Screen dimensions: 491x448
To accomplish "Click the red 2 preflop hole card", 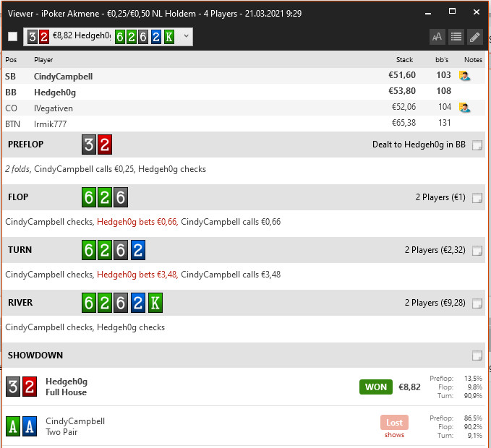I will pyautogui.click(x=105, y=145).
